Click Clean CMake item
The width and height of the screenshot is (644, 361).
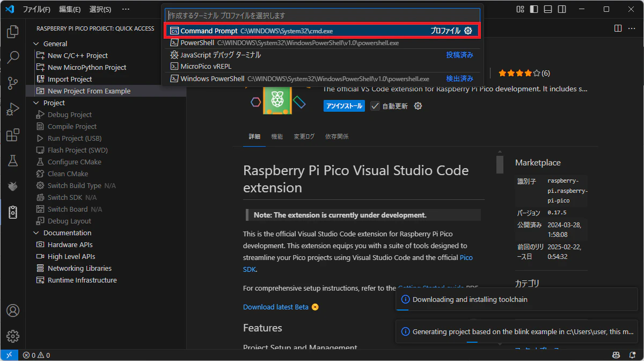point(68,174)
